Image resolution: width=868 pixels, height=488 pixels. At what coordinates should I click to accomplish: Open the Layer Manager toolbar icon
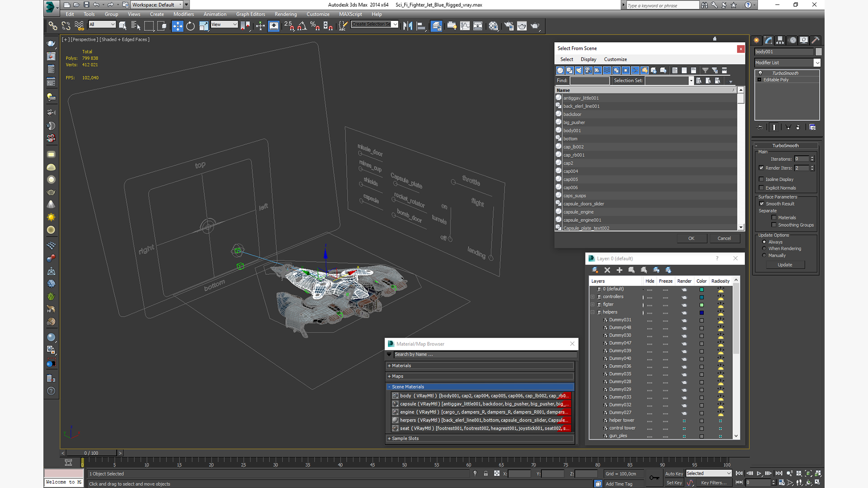point(436,26)
